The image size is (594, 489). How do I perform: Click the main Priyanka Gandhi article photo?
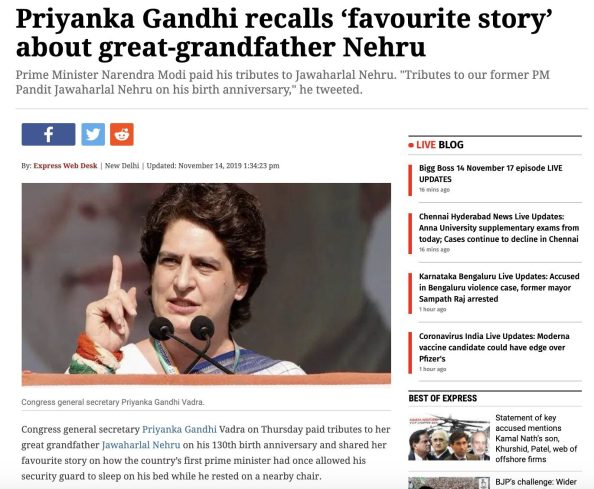[x=206, y=284]
